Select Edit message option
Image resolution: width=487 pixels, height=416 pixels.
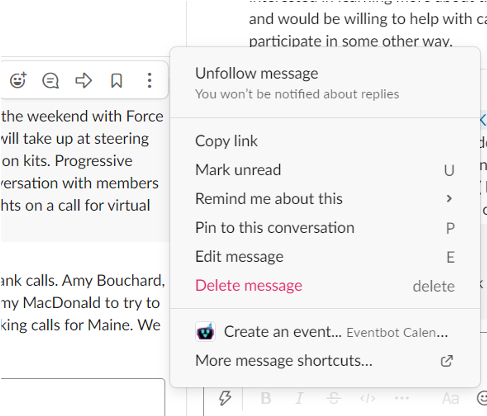pyautogui.click(x=325, y=257)
